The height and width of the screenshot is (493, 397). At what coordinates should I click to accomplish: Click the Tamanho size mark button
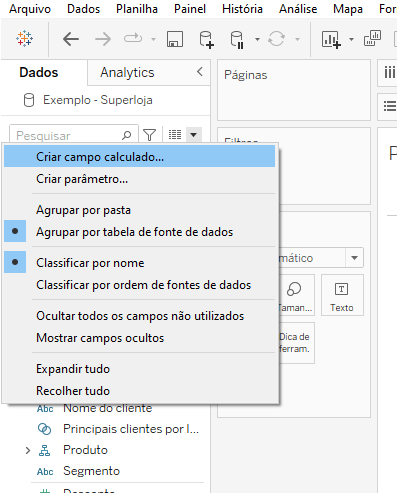coord(296,295)
